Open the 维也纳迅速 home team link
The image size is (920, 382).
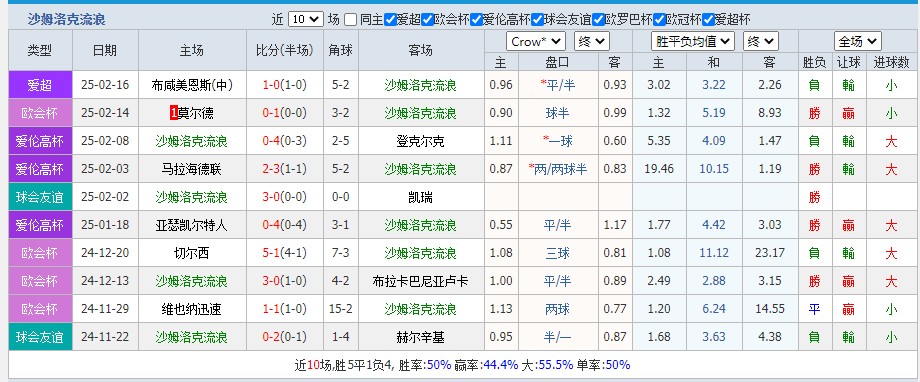pos(192,309)
